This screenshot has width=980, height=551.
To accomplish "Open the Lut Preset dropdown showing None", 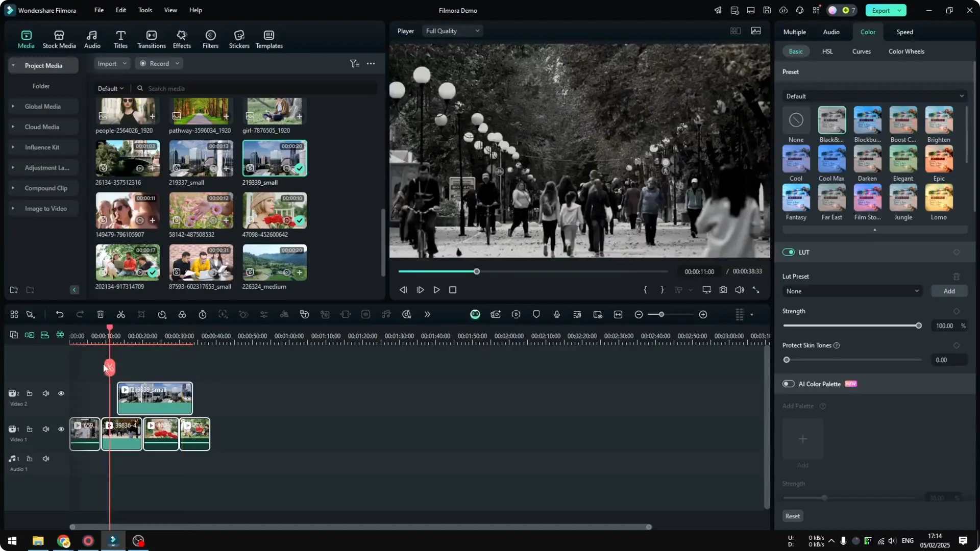I will [852, 291].
